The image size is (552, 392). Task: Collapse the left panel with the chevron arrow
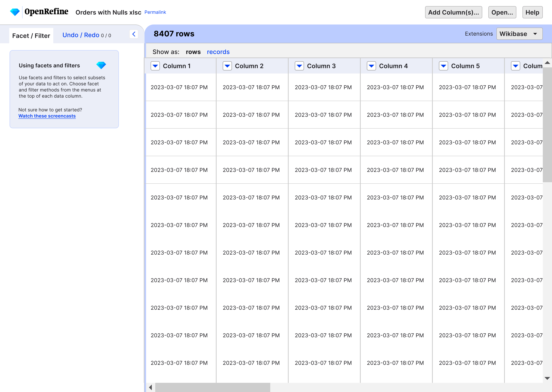(x=134, y=34)
